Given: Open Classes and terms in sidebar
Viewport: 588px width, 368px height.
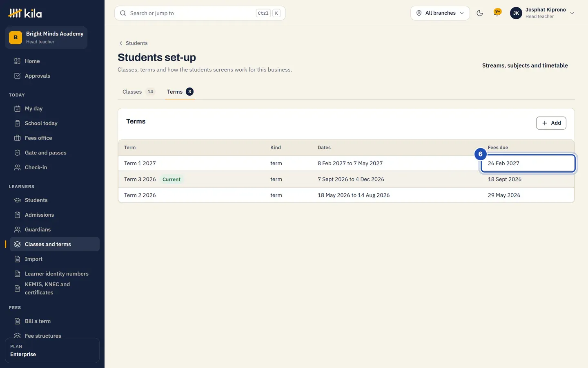Looking at the screenshot, I should [55, 244].
